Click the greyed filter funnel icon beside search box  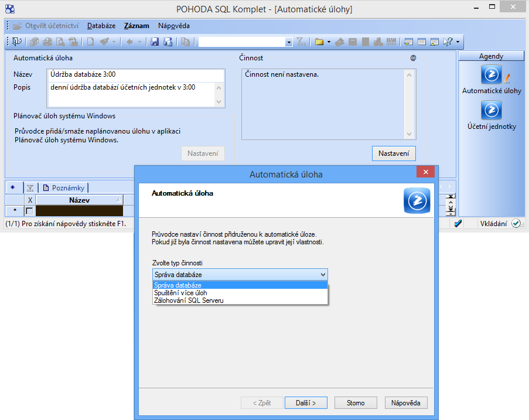click(301, 42)
